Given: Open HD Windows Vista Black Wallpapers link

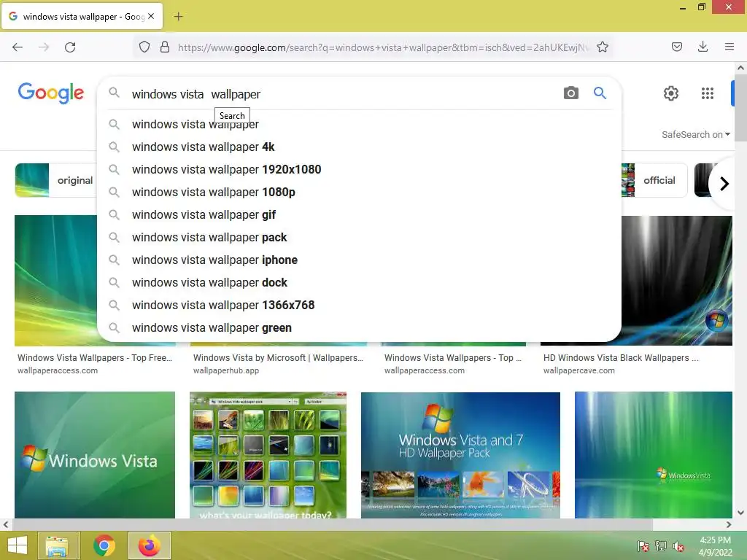Looking at the screenshot, I should (622, 357).
